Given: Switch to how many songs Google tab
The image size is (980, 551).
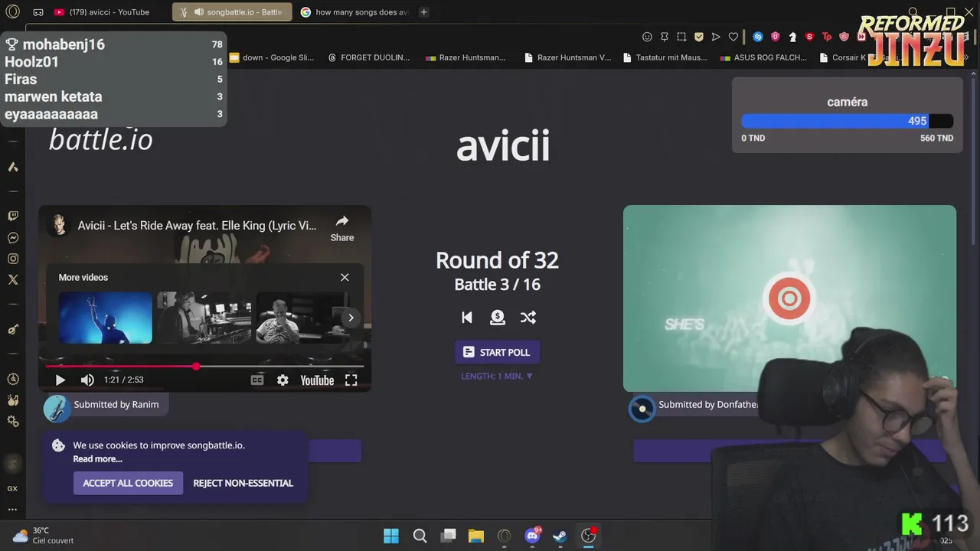Looking at the screenshot, I should pos(354,12).
